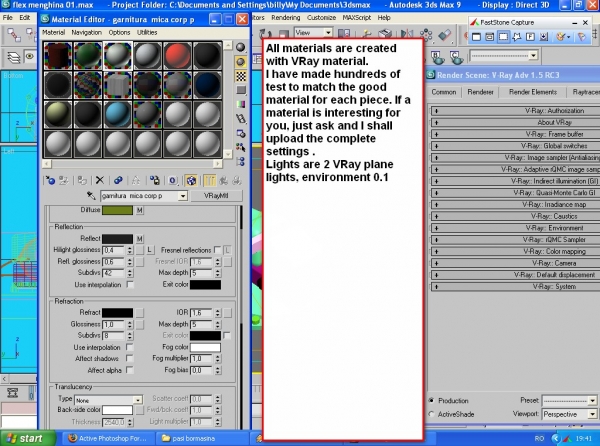This screenshot has height=446, width=600.
Task: Toggle the Backlight icon in Material Editor
Action: coord(241,62)
